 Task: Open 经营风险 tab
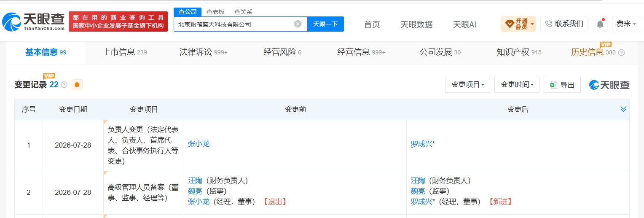pos(282,52)
